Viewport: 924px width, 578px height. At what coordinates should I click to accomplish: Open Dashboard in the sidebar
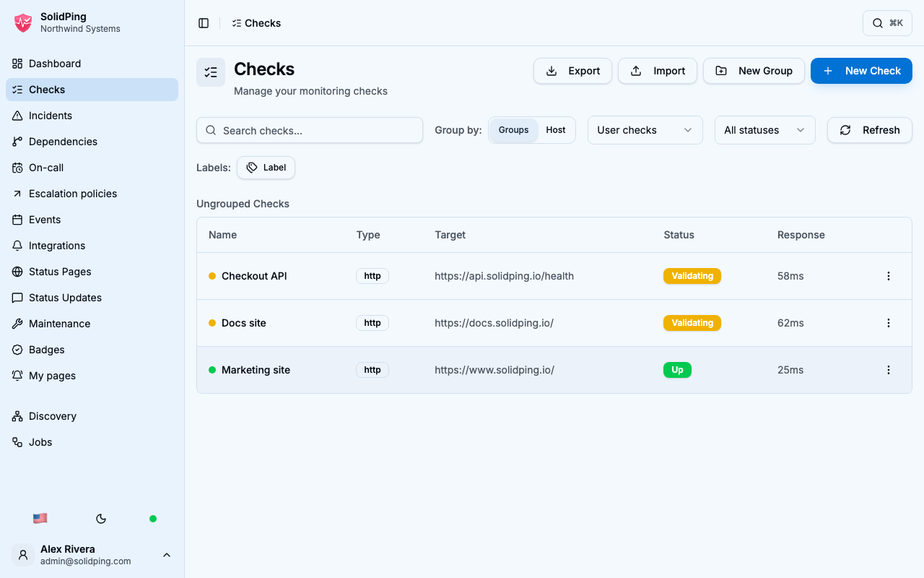tap(92, 64)
